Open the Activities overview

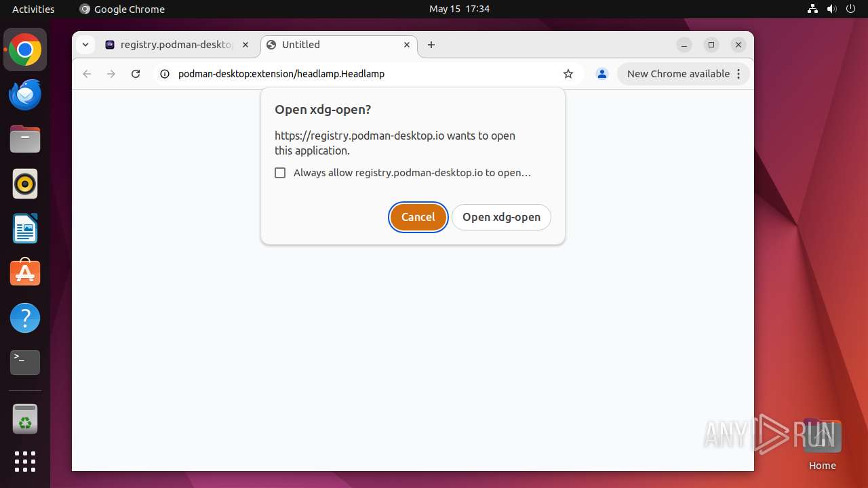(x=33, y=9)
